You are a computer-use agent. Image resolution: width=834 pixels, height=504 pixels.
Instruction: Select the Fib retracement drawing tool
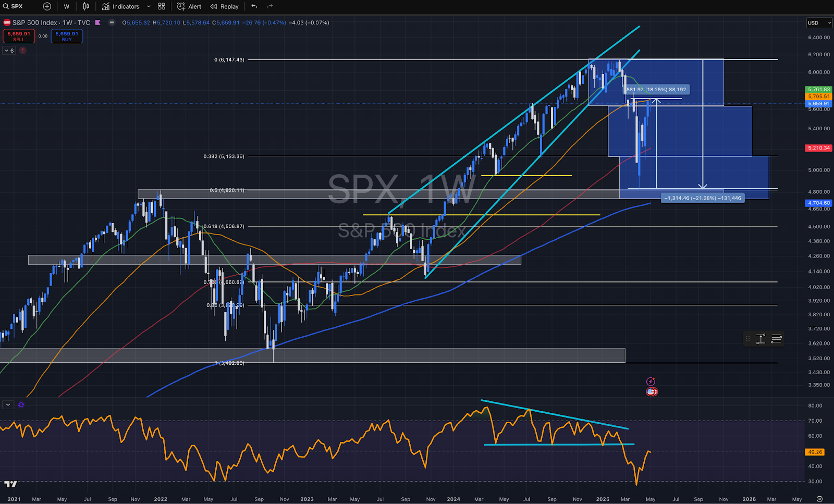click(776, 339)
